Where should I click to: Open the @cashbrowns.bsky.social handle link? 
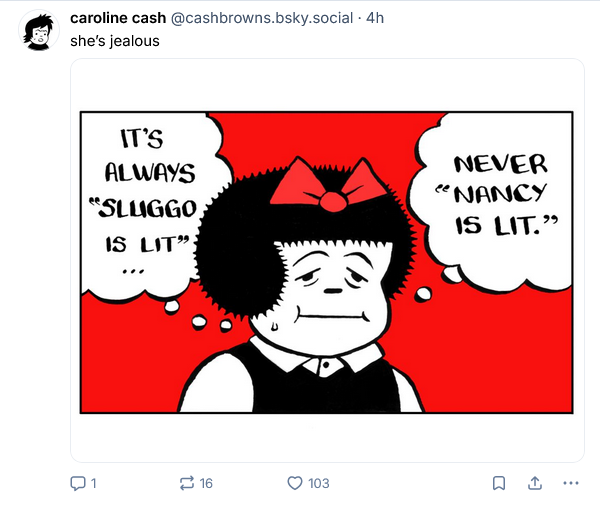pyautogui.click(x=262, y=18)
